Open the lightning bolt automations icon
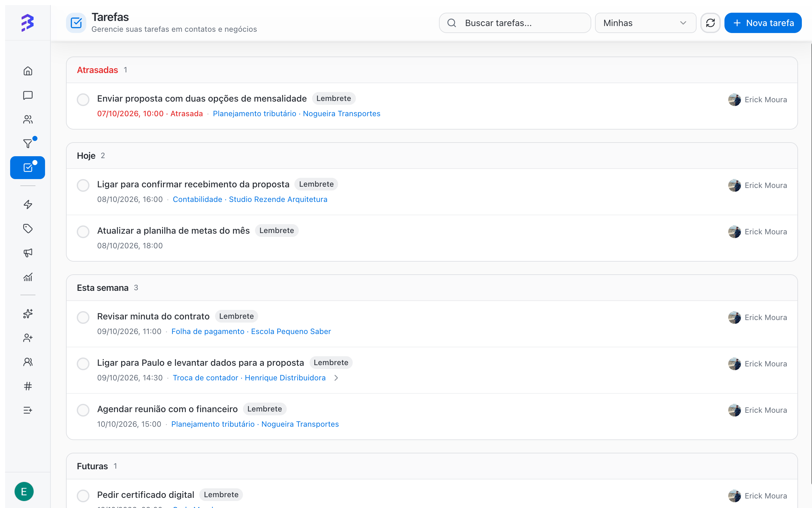The image size is (812, 508). (28, 204)
